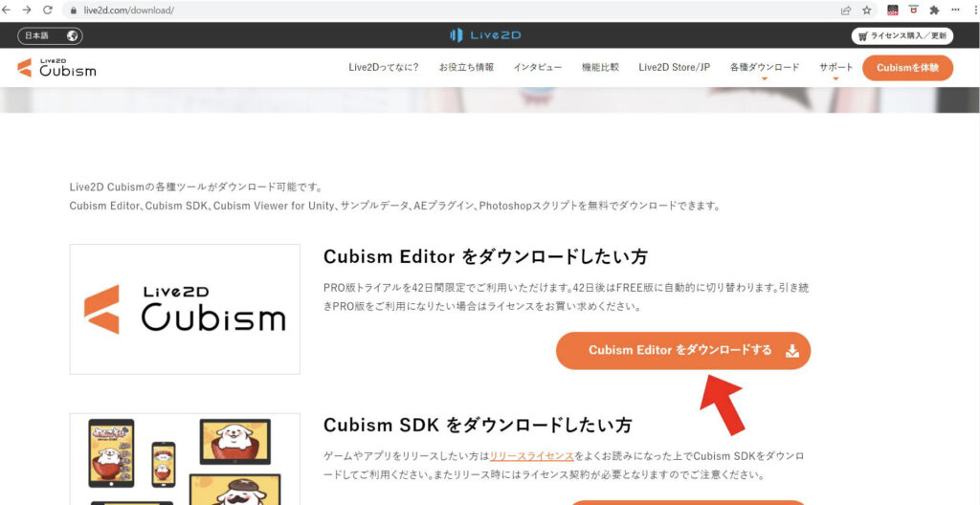This screenshot has height=505, width=980.
Task: Click the browser forward arrow
Action: [x=26, y=10]
